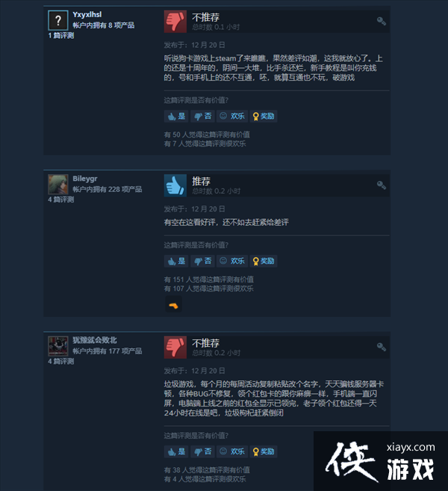Viewport: 448px width, 491px height.
Task: Click the red thumbs-down icon of Yxyxlhsl's review
Action: [175, 22]
